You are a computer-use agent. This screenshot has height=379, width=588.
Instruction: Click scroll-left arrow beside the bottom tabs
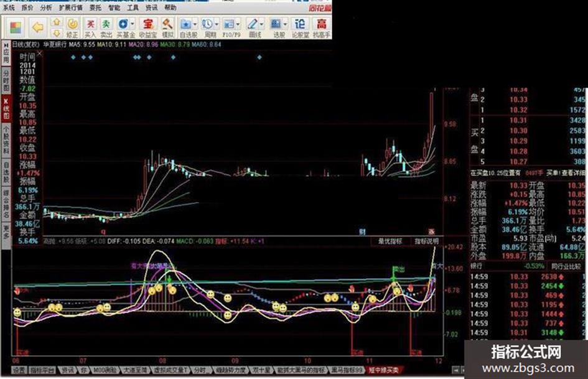455,371
